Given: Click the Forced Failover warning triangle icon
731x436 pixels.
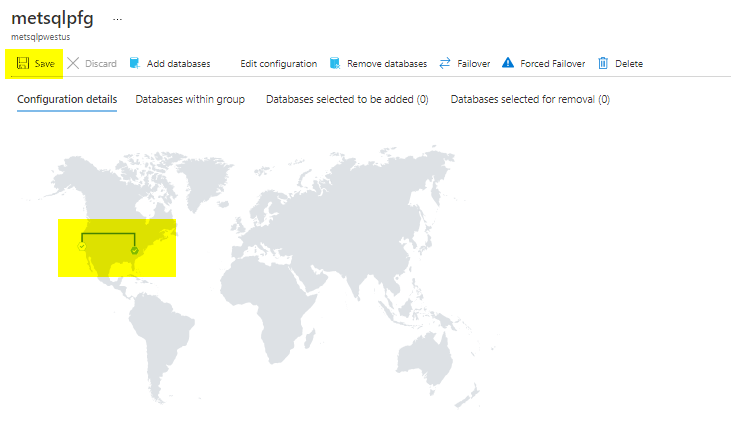Looking at the screenshot, I should [508, 63].
